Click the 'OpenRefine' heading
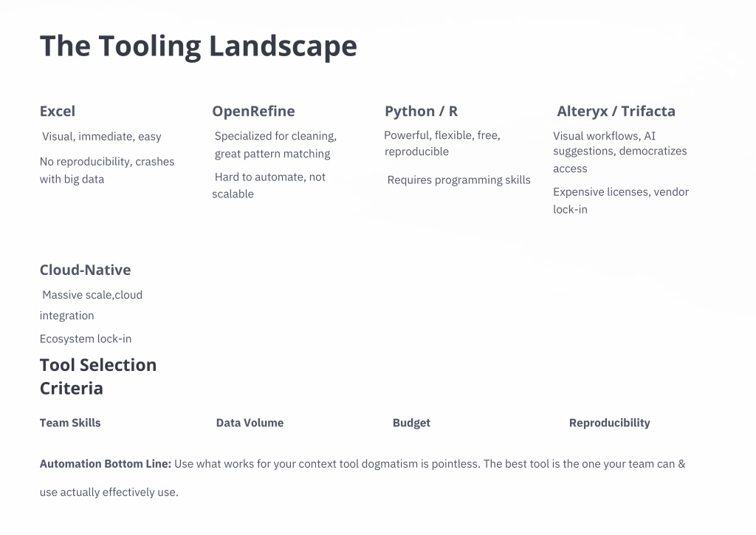This screenshot has height=535, width=756. pyautogui.click(x=254, y=111)
